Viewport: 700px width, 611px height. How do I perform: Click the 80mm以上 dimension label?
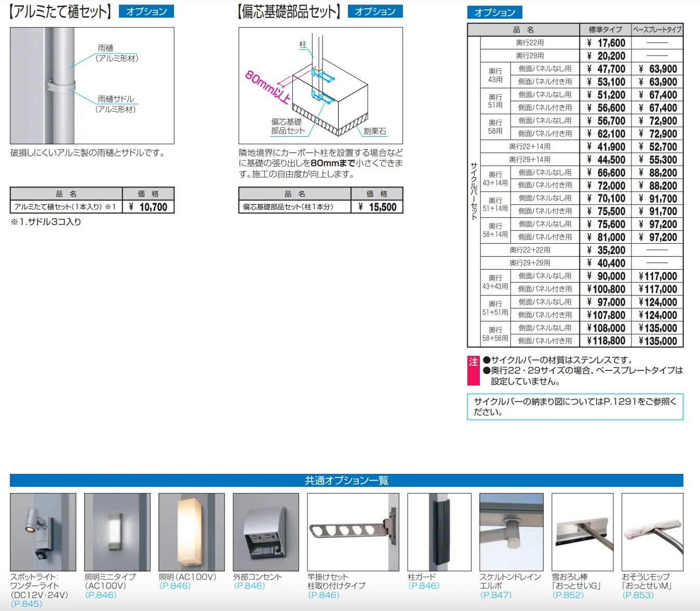pos(267,87)
